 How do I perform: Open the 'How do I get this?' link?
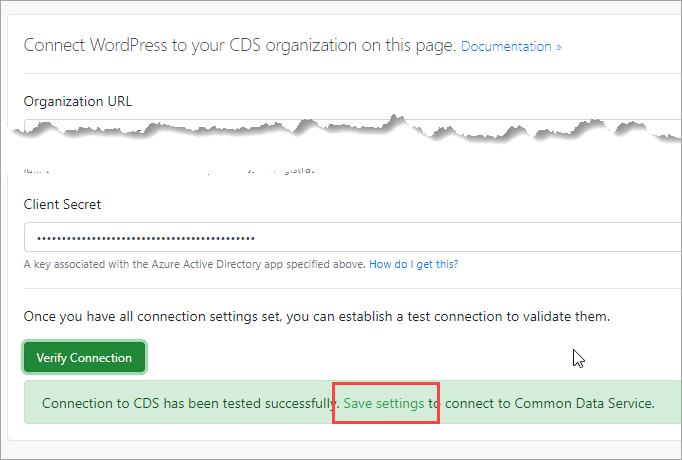pos(414,264)
